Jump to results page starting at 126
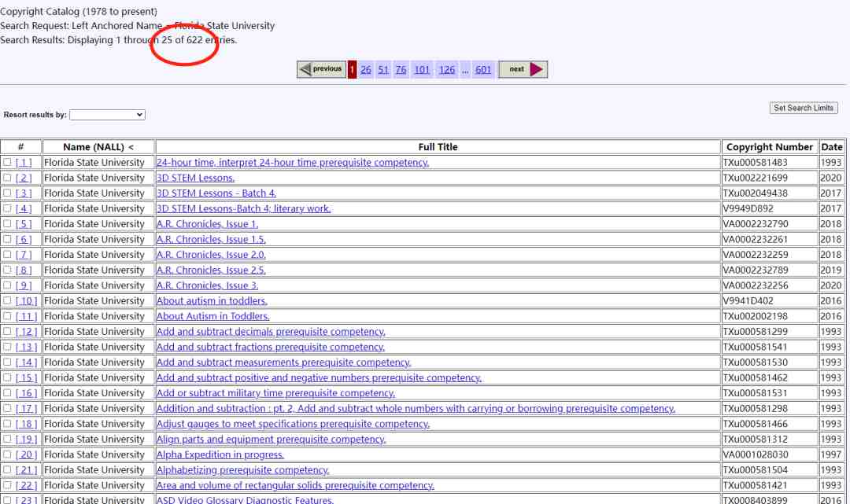850x504 pixels. tap(447, 70)
